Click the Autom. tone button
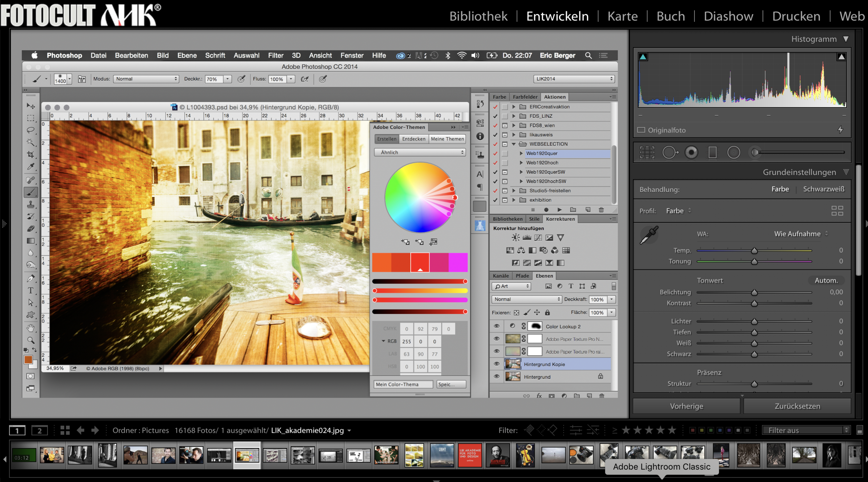This screenshot has height=482, width=868. [x=826, y=280]
